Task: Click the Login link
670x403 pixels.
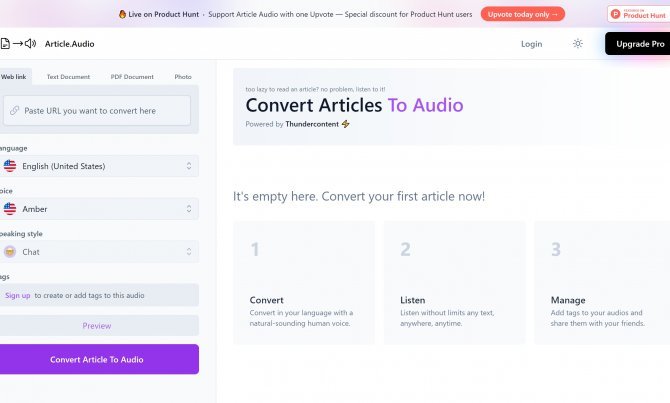Action: 532,44
